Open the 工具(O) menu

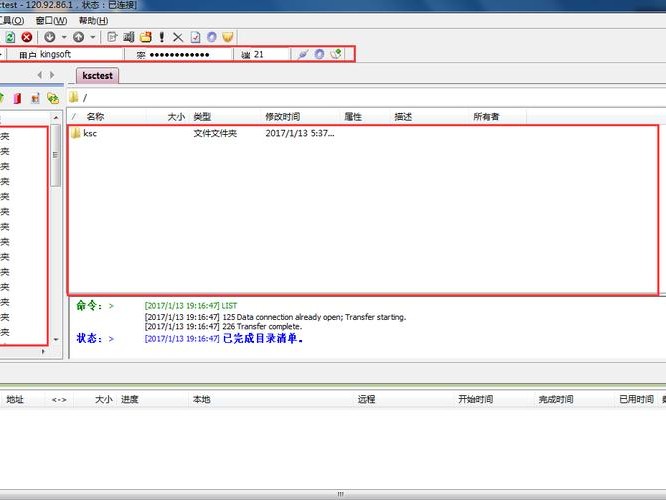click(12, 20)
